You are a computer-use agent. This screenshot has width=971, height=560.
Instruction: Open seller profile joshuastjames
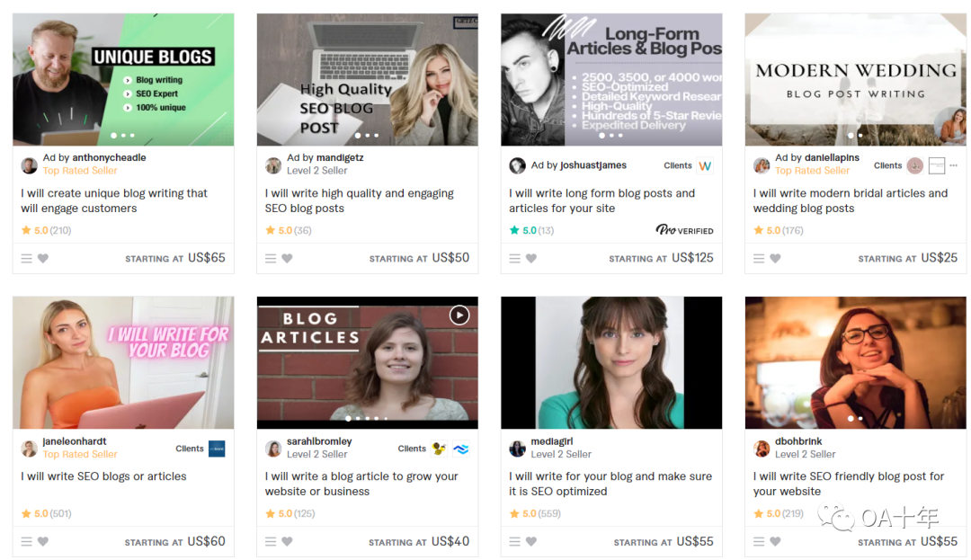pyautogui.click(x=592, y=165)
